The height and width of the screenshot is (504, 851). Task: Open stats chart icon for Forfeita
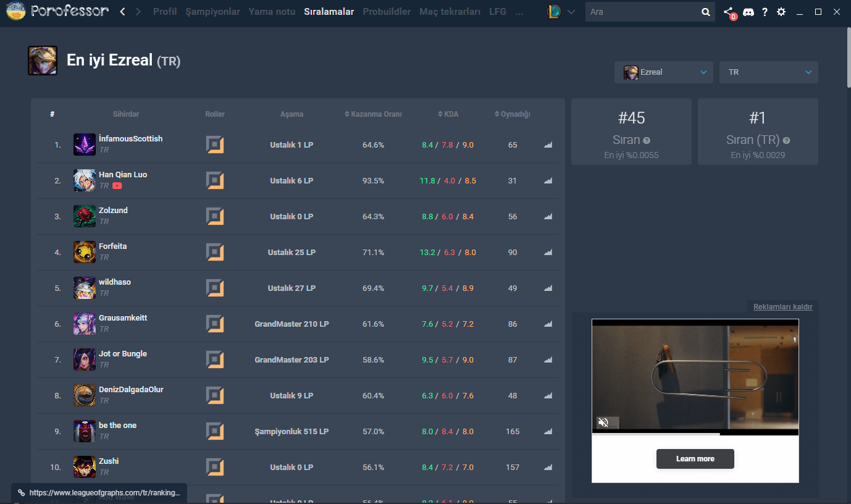[548, 253]
